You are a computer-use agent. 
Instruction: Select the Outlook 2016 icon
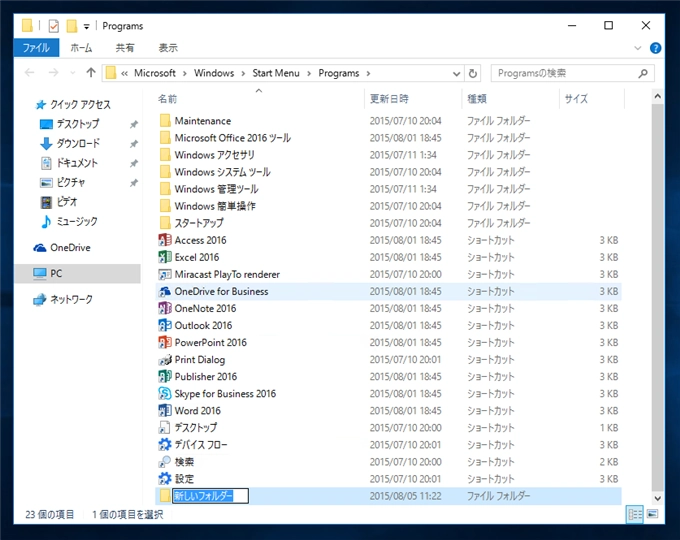[165, 325]
